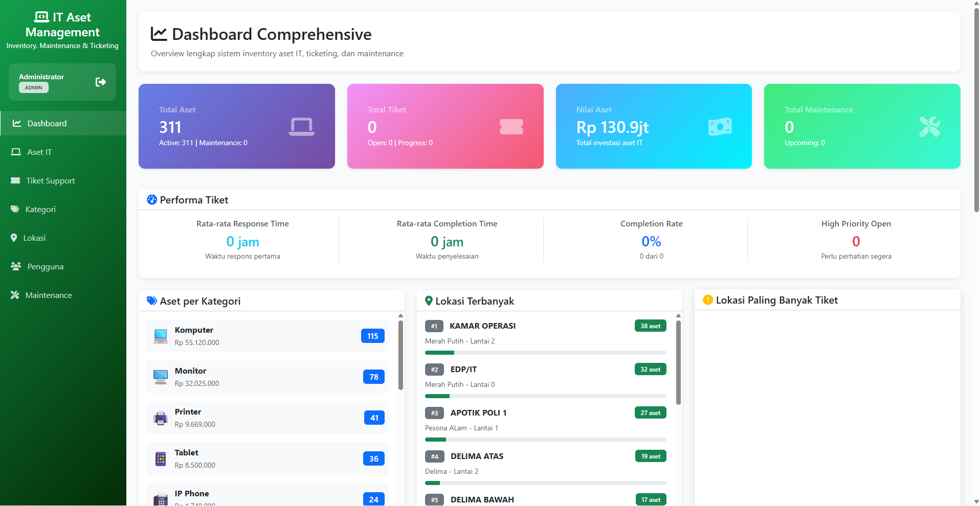980x506 pixels.
Task: Click the EDP/IT location progress bar
Action: [545, 396]
